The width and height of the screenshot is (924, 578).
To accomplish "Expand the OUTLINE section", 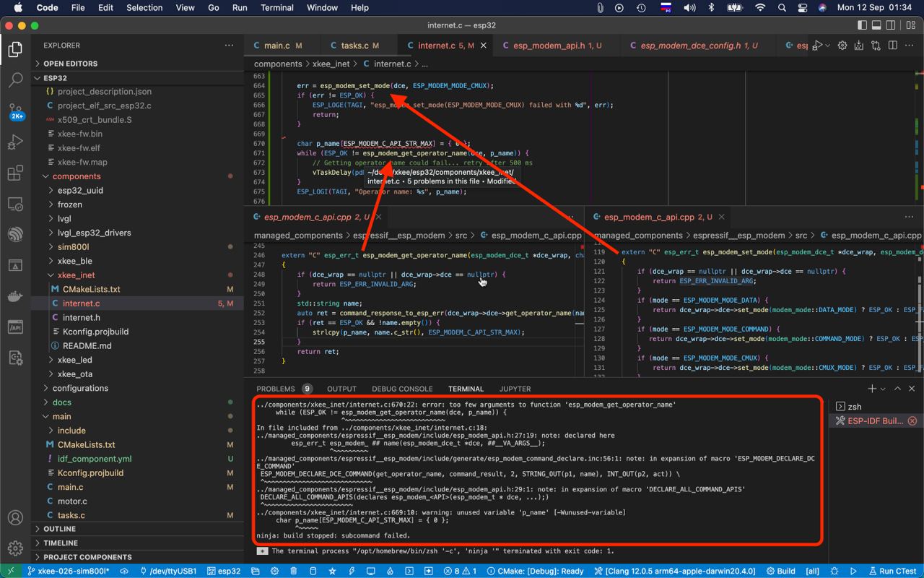I will point(59,529).
